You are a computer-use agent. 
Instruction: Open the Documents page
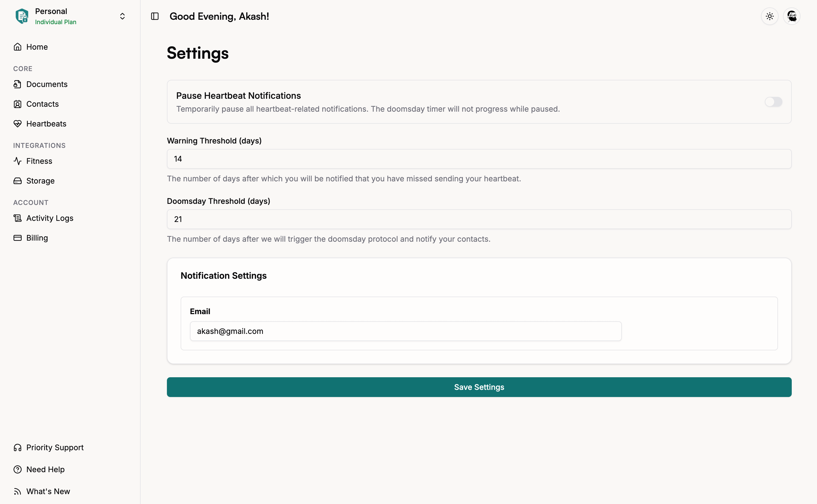[x=47, y=84]
